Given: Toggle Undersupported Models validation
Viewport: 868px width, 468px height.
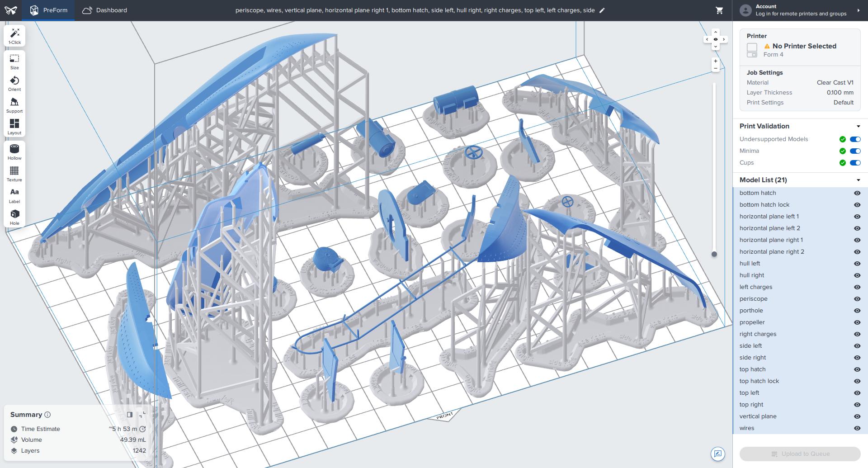Looking at the screenshot, I should point(855,139).
